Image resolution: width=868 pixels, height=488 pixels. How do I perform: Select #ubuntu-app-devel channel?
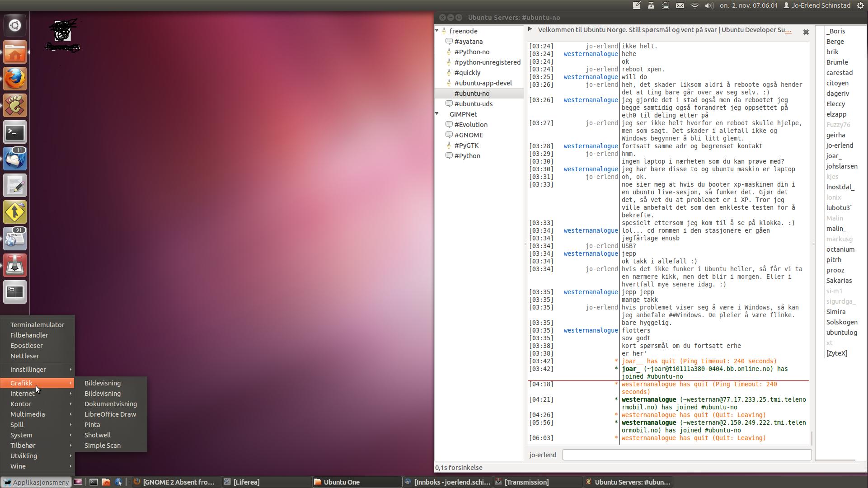point(483,83)
